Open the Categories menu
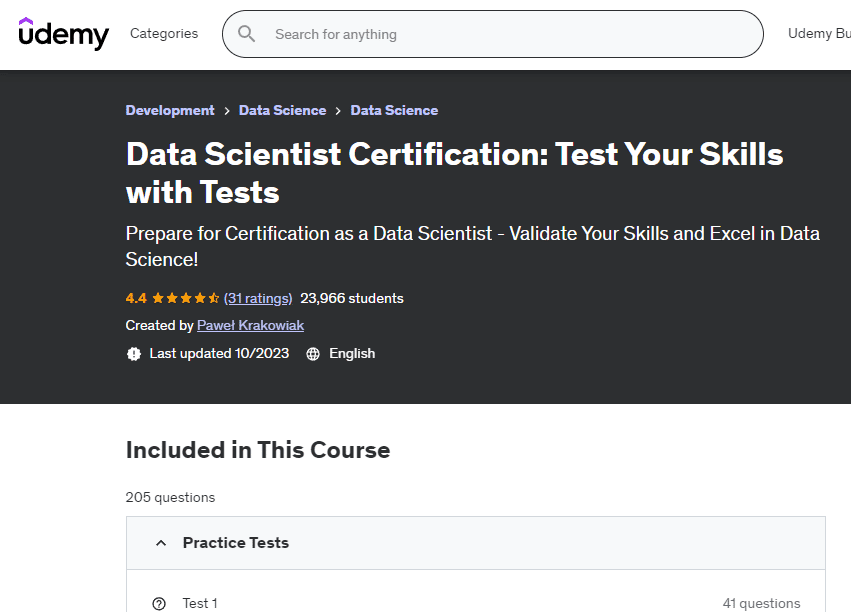Image resolution: width=851 pixels, height=612 pixels. [x=164, y=34]
